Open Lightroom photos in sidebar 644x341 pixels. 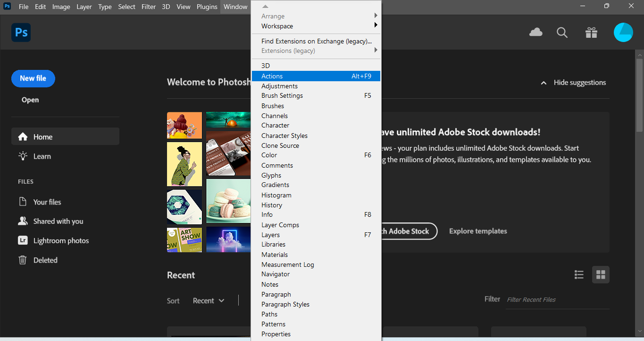click(61, 241)
